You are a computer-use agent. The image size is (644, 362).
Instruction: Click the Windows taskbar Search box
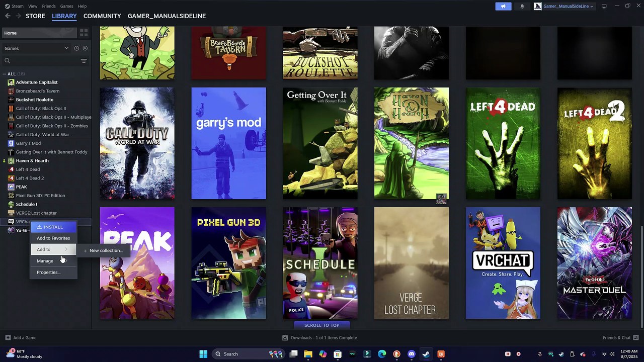[x=248, y=354]
